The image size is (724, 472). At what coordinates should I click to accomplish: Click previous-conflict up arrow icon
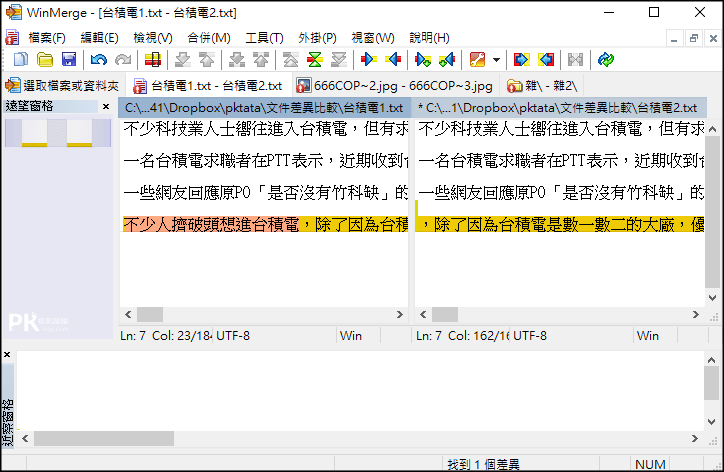261,60
